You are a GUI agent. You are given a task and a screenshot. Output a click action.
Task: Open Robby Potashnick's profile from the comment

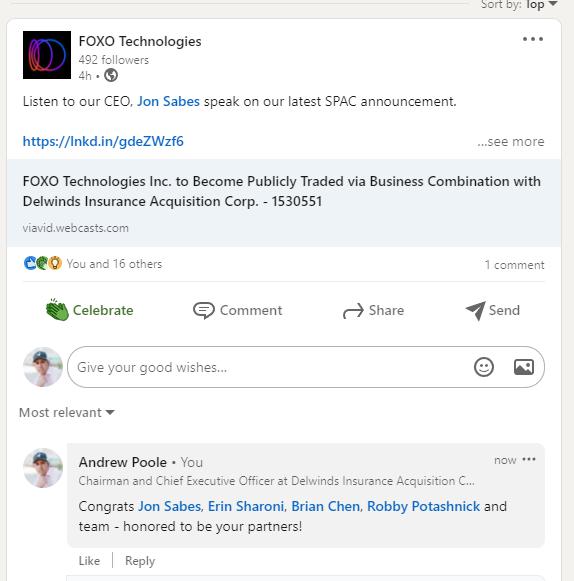424,506
